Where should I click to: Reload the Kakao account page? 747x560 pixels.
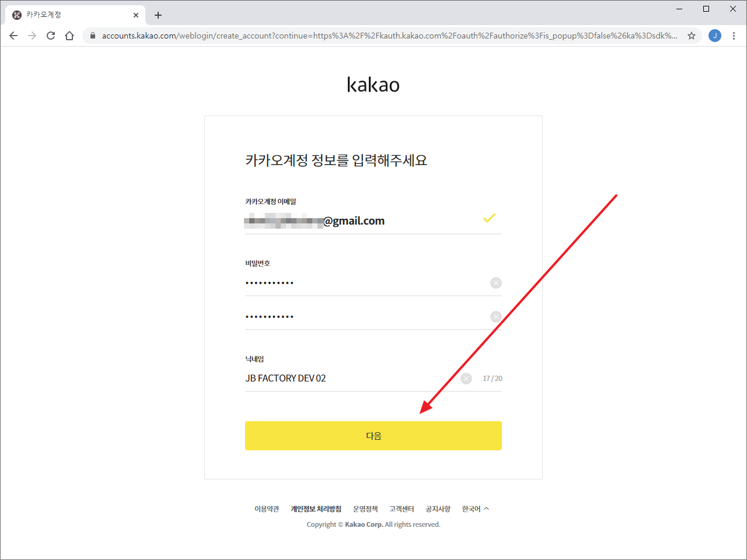coord(51,36)
